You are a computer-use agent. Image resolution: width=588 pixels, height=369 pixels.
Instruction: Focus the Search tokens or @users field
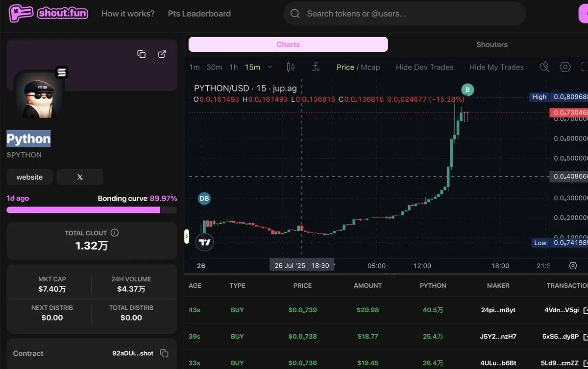(404, 14)
